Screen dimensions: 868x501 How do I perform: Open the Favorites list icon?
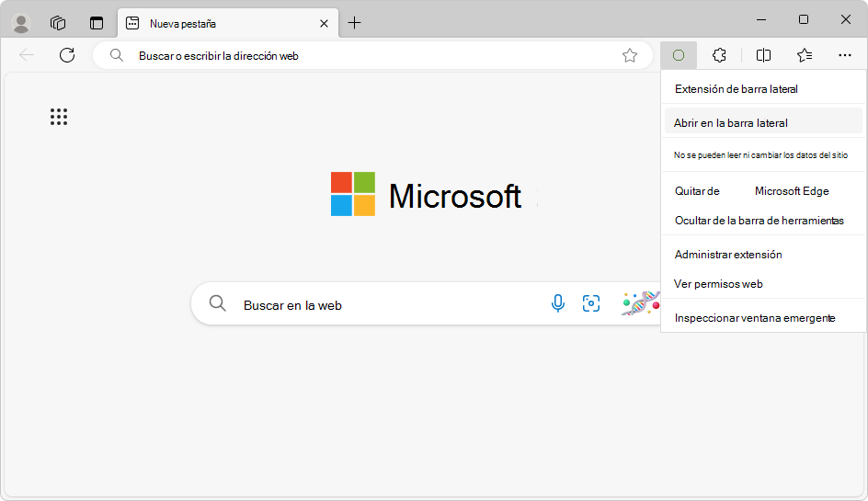805,55
